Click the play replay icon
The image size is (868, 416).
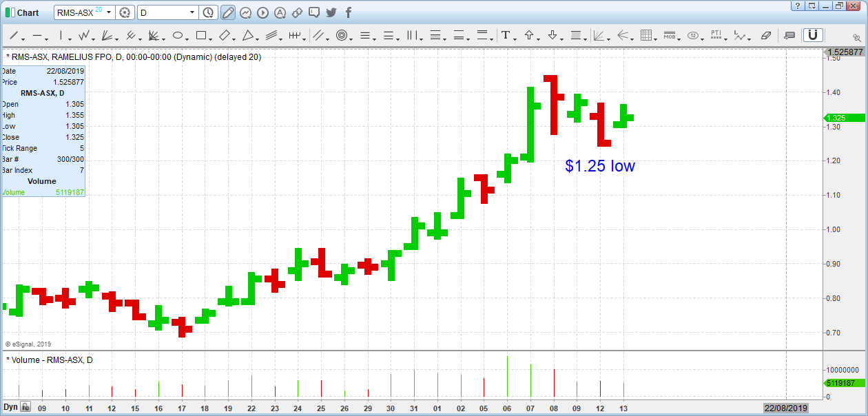[262, 12]
